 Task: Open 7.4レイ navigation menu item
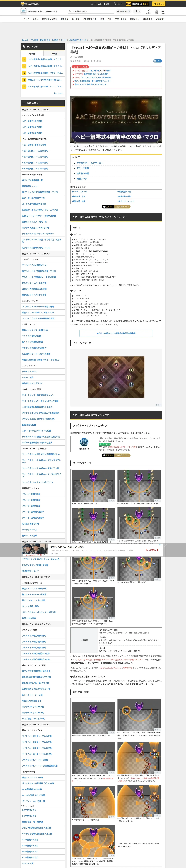(26, 19)
